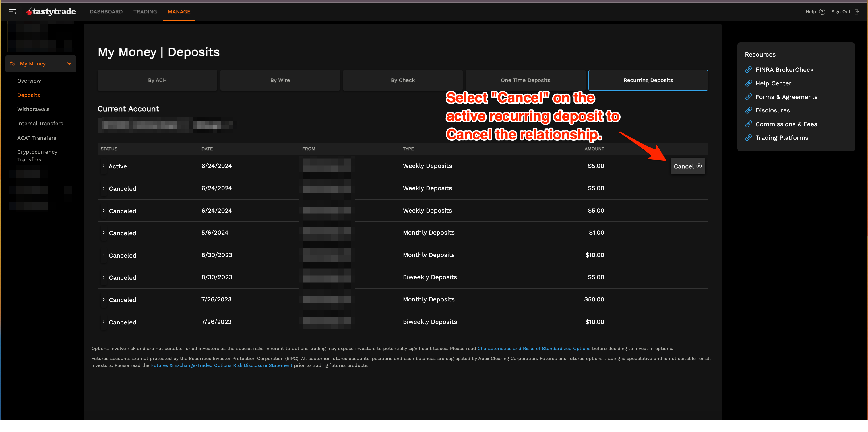Click the FINRA BrokerCheck link icon
The height and width of the screenshot is (432, 868).
coord(749,70)
